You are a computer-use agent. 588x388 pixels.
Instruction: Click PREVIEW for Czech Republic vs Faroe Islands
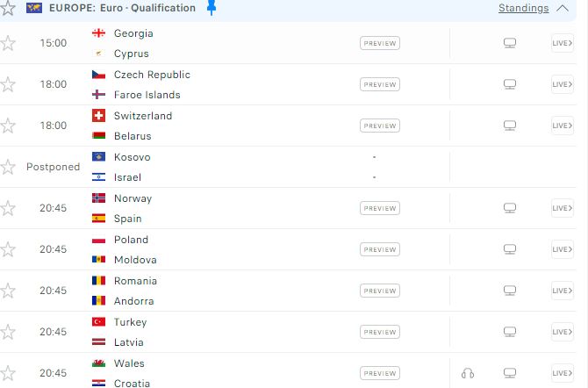[380, 84]
